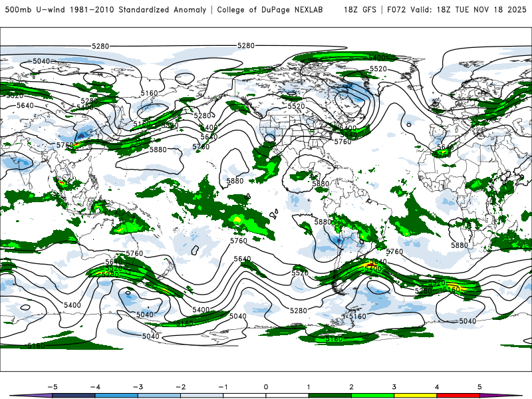Click the dark green 1 to 2 colorbar segment
Image resolution: width=532 pixels, height=399 pixels.
(330, 396)
